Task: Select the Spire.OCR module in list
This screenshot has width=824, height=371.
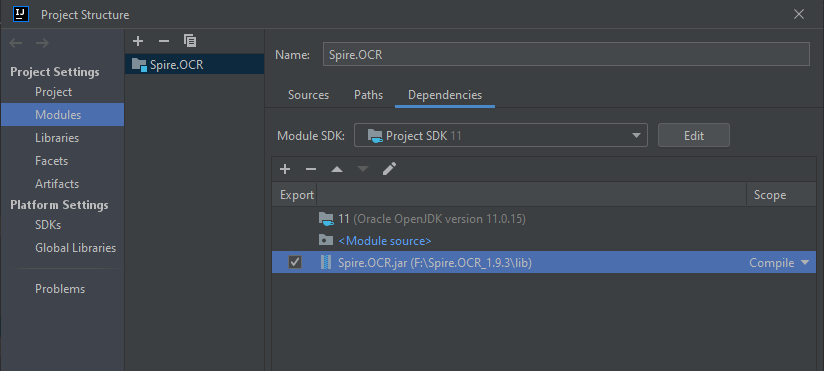Action: click(x=194, y=65)
